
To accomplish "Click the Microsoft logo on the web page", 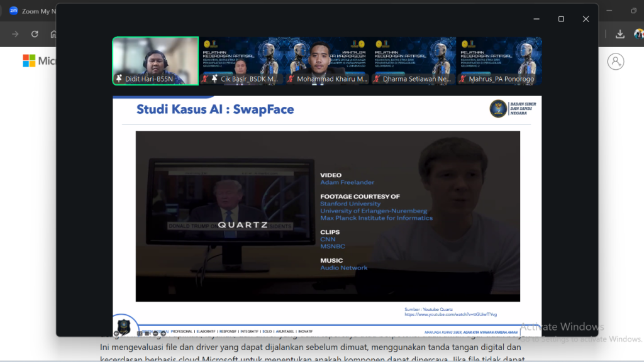I will [x=39, y=61].
